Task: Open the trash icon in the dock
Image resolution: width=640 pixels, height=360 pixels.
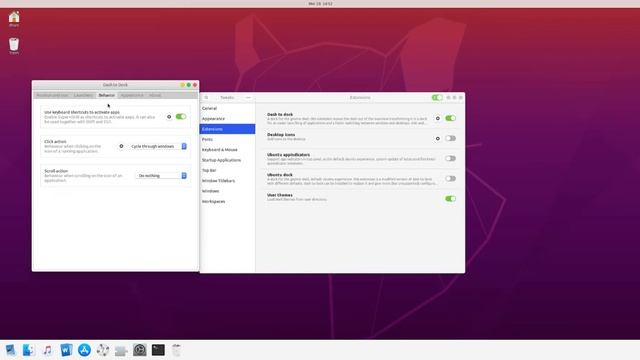Action: (176, 350)
